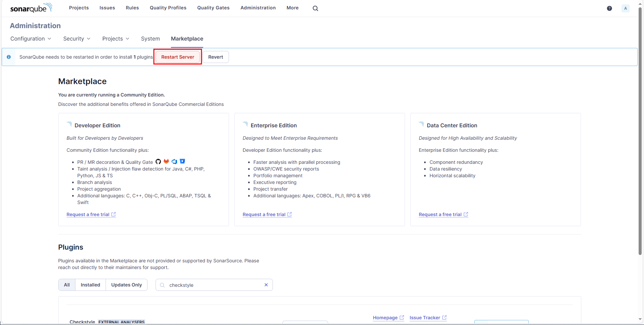The width and height of the screenshot is (644, 325).
Task: Expand the Configuration dropdown
Action: 31,39
